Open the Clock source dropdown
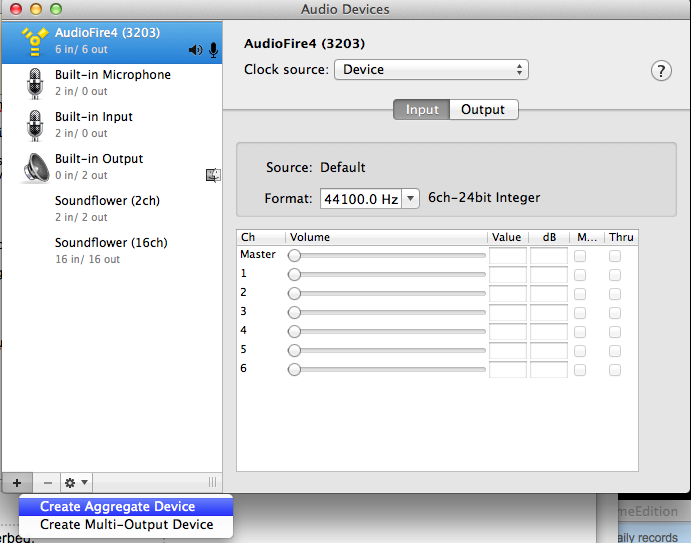The height and width of the screenshot is (543, 691). (x=431, y=70)
